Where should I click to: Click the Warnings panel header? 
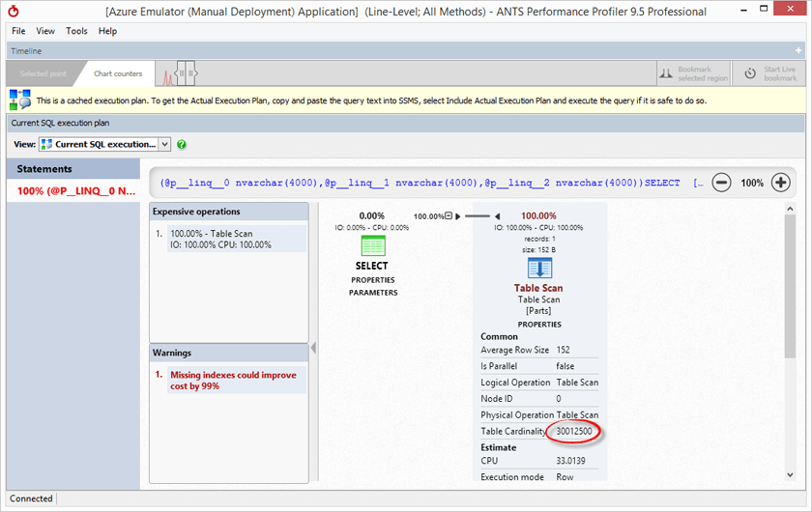click(229, 353)
